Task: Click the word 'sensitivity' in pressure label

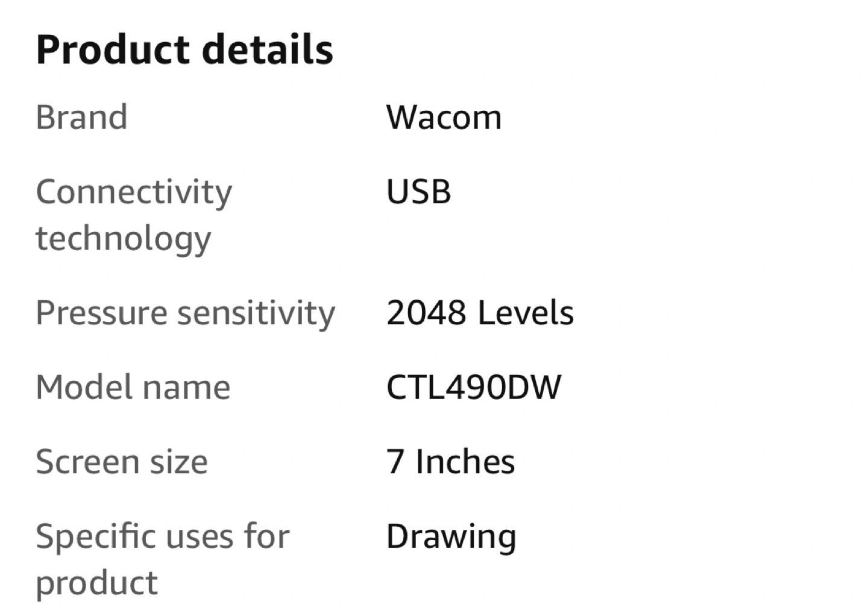Action: (x=256, y=313)
